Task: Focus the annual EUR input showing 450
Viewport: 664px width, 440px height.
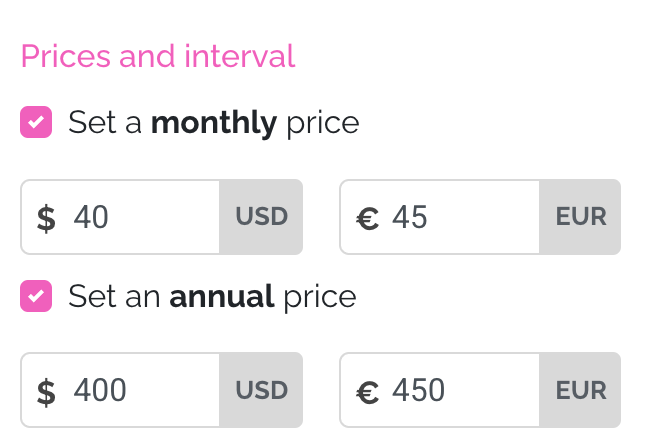Action: [440, 390]
